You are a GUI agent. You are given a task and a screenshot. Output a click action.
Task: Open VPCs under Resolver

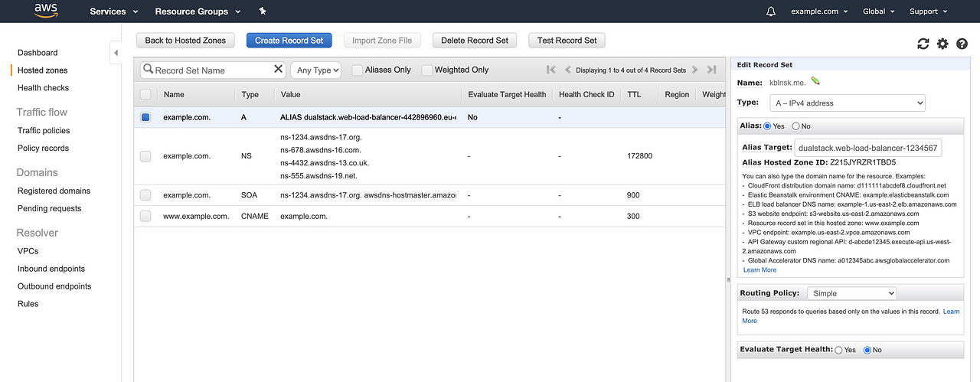click(28, 251)
